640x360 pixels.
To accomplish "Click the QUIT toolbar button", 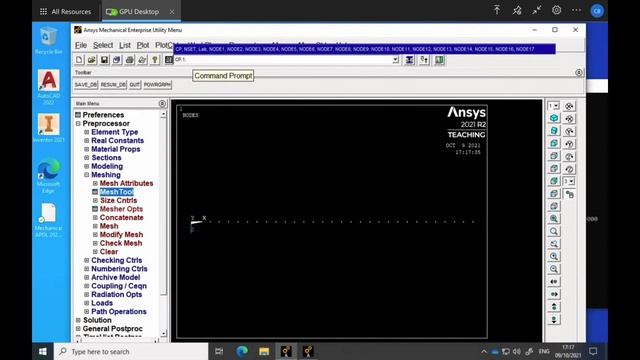I will [134, 85].
